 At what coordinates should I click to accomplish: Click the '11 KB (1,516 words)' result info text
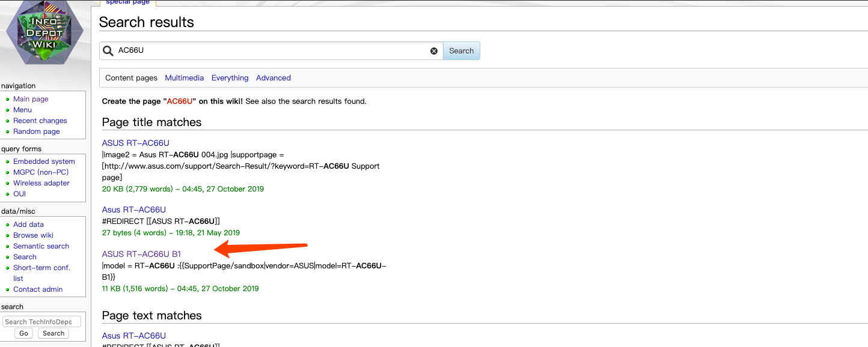[180, 288]
